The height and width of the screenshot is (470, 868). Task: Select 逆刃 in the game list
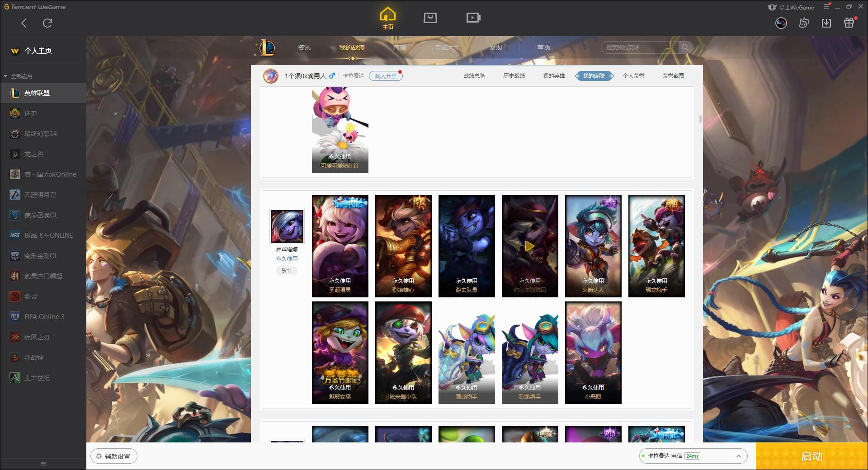pos(43,113)
